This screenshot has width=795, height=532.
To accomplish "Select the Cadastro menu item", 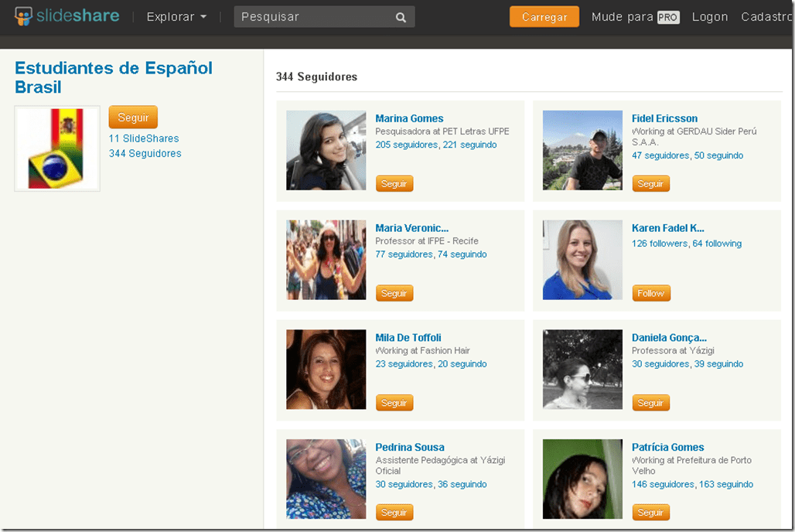I will click(767, 16).
